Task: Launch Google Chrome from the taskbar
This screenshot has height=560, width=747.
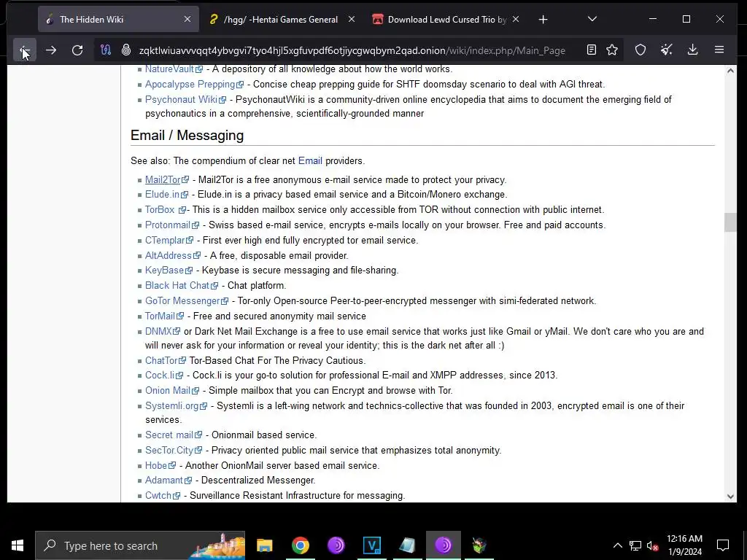Action: coord(300,545)
